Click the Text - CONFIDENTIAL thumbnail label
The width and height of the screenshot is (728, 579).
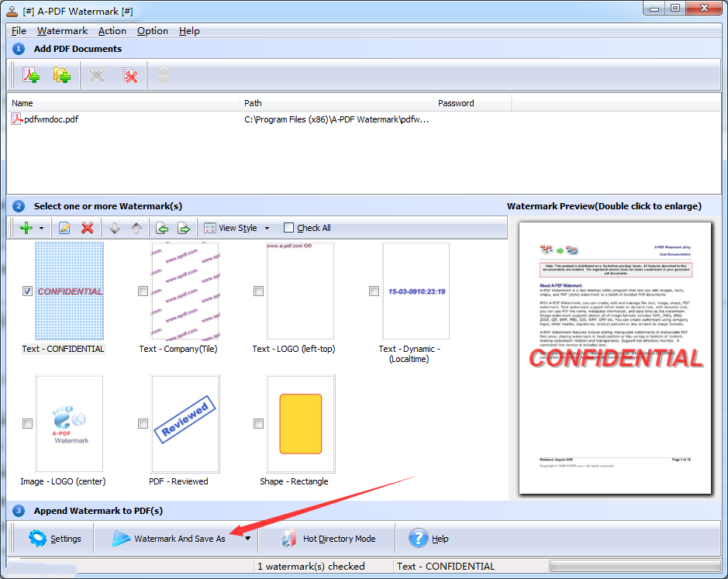click(x=63, y=349)
